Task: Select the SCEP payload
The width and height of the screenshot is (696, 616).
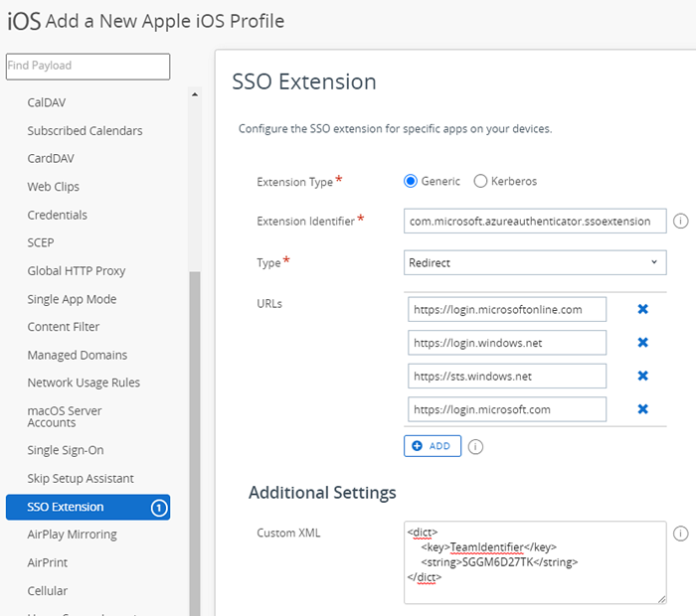Action: tap(41, 242)
